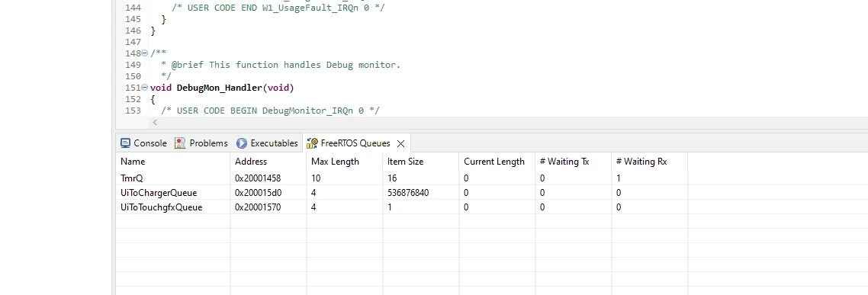Click the @brief Debug monitor comment line
The width and height of the screenshot is (868, 295).
(x=281, y=65)
